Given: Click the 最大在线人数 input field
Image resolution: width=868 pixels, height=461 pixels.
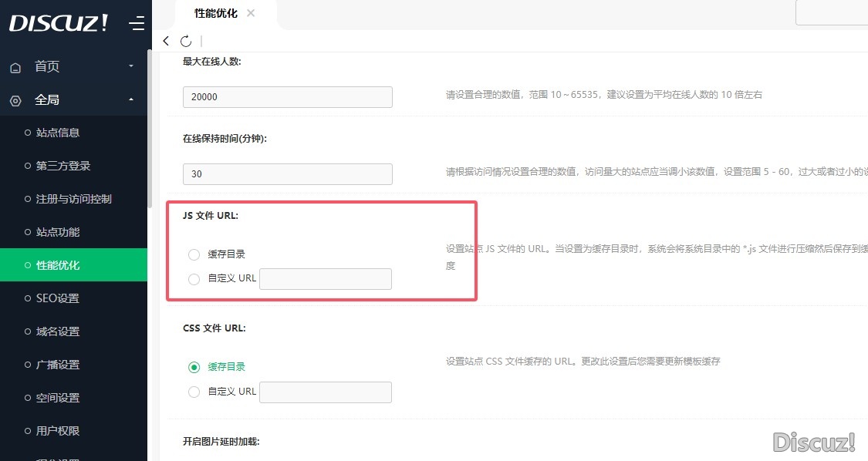Looking at the screenshot, I should pyautogui.click(x=286, y=97).
